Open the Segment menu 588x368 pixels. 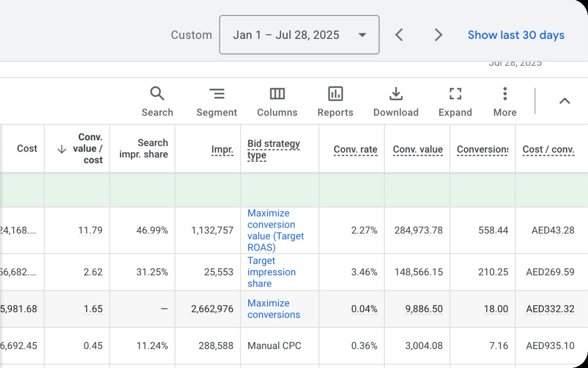pyautogui.click(x=217, y=102)
